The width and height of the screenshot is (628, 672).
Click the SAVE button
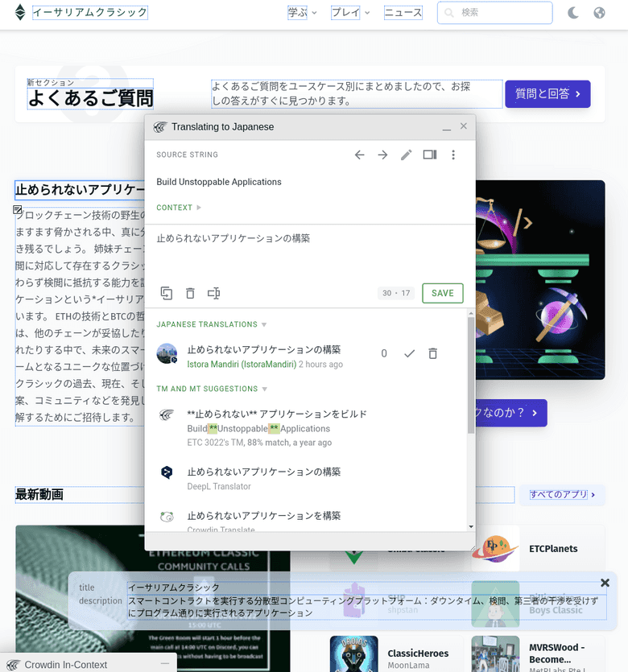[442, 293]
